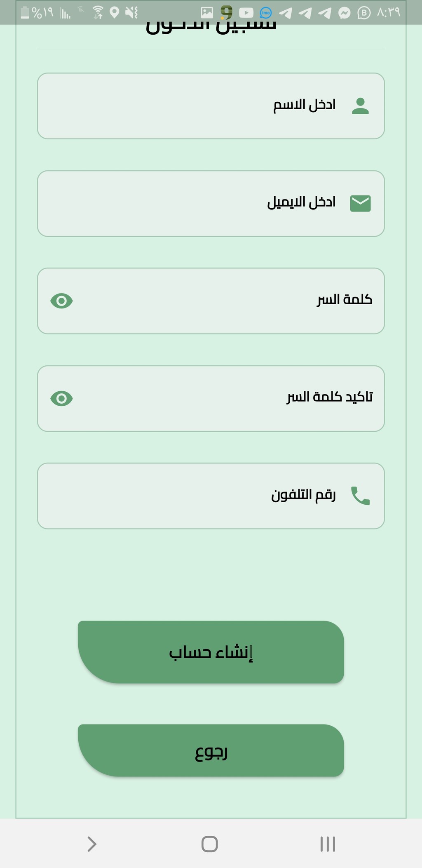The height and width of the screenshot is (868, 422).
Task: Tap the إنشاء حساب create account button
Action: 211,652
